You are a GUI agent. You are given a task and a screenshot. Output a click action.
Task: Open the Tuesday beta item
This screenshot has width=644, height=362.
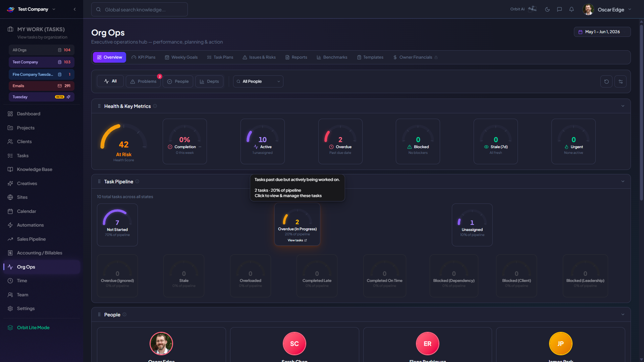tap(42, 97)
